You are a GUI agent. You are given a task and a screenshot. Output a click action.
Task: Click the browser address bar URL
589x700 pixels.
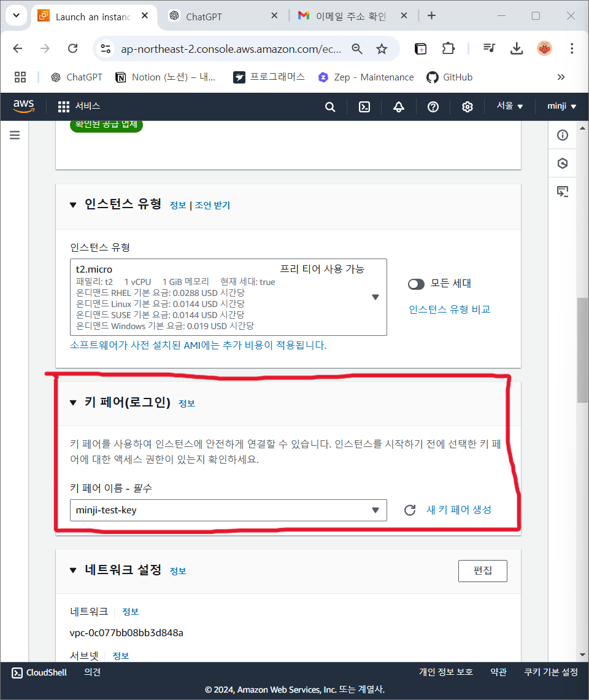[231, 49]
